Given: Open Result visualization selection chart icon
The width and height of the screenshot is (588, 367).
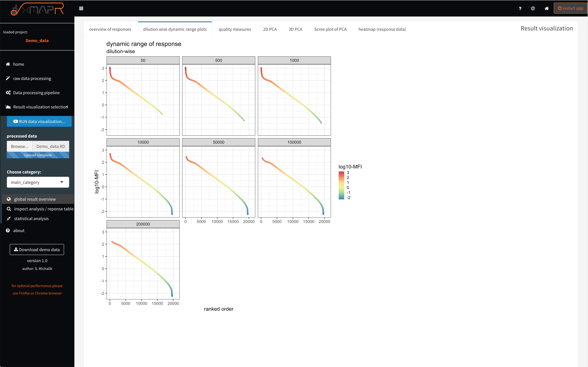Looking at the screenshot, I should coord(8,107).
